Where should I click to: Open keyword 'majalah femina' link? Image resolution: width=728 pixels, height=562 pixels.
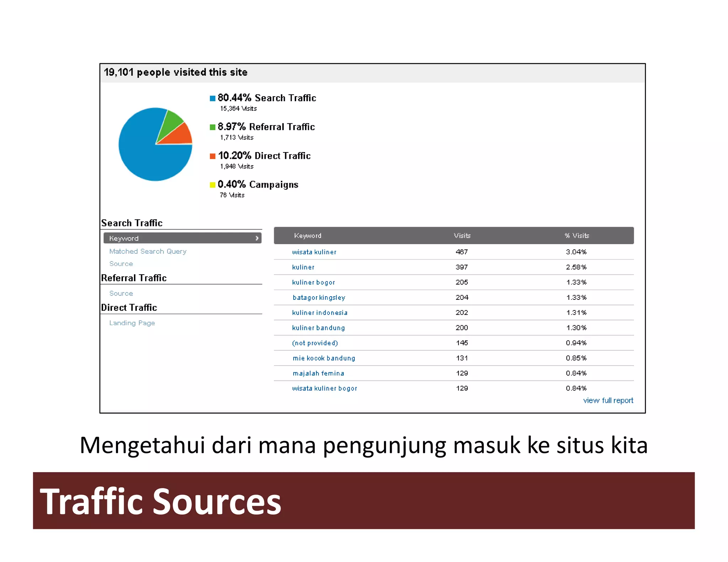click(x=318, y=373)
